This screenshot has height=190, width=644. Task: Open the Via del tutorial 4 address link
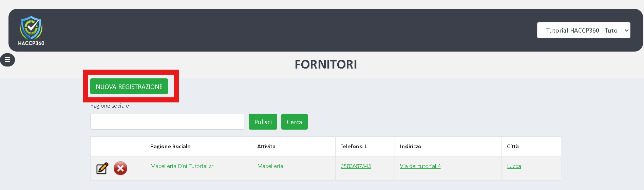(420, 166)
